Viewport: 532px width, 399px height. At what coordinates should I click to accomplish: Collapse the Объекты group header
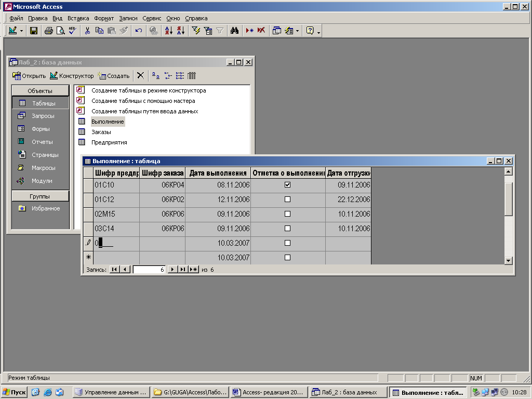40,91
